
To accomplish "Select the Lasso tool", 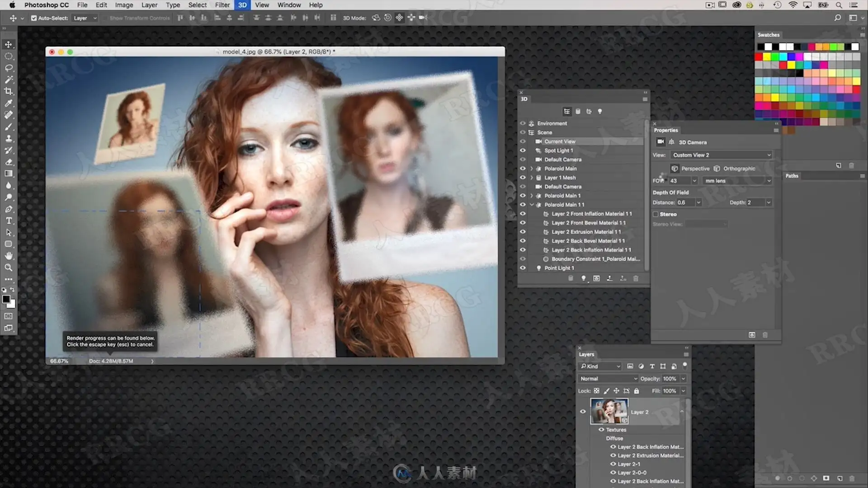I will click(x=9, y=68).
